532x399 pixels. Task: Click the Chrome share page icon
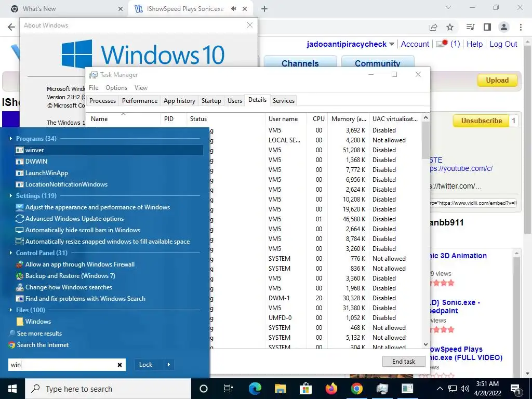coord(433,27)
